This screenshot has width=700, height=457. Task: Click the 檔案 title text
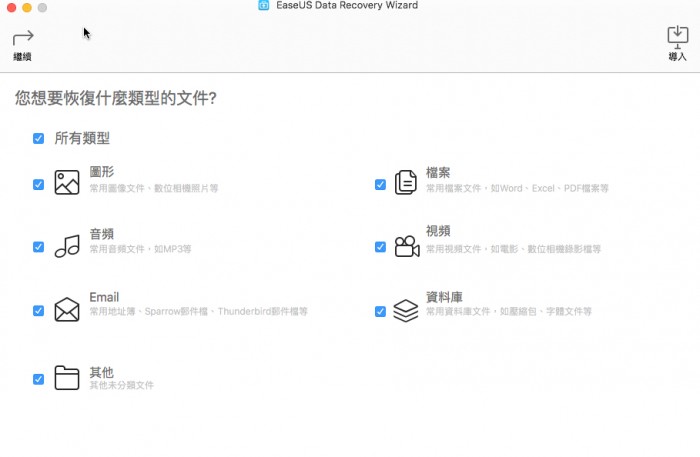[438, 173]
